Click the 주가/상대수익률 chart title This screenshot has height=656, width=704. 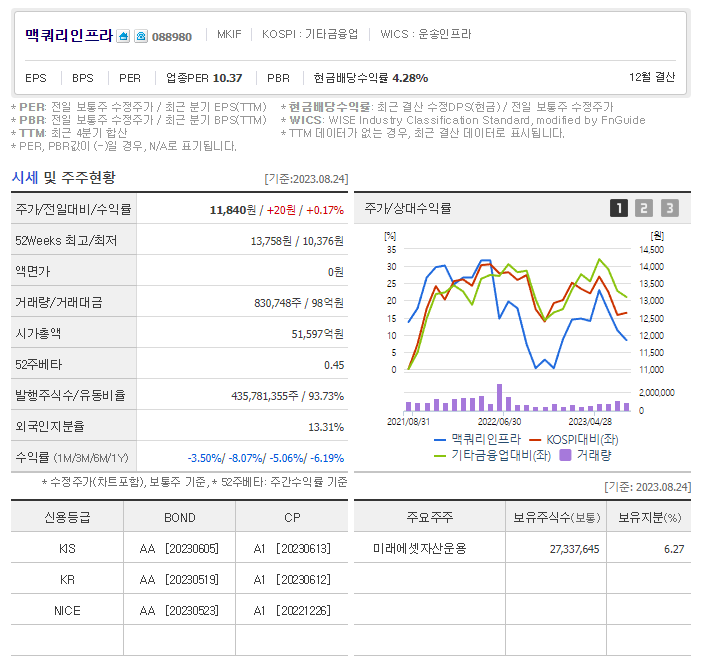pyautogui.click(x=408, y=208)
